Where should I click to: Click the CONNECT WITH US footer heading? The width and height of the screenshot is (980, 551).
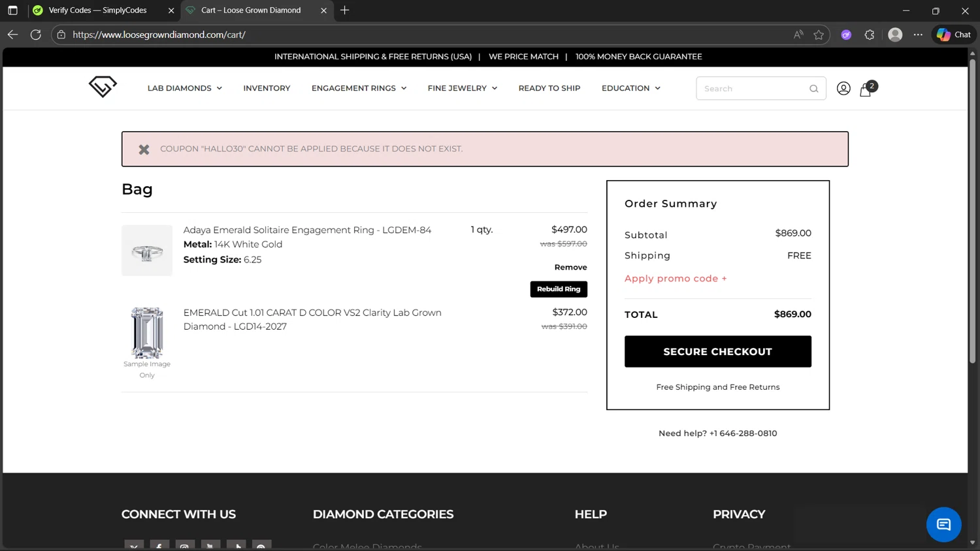178,514
